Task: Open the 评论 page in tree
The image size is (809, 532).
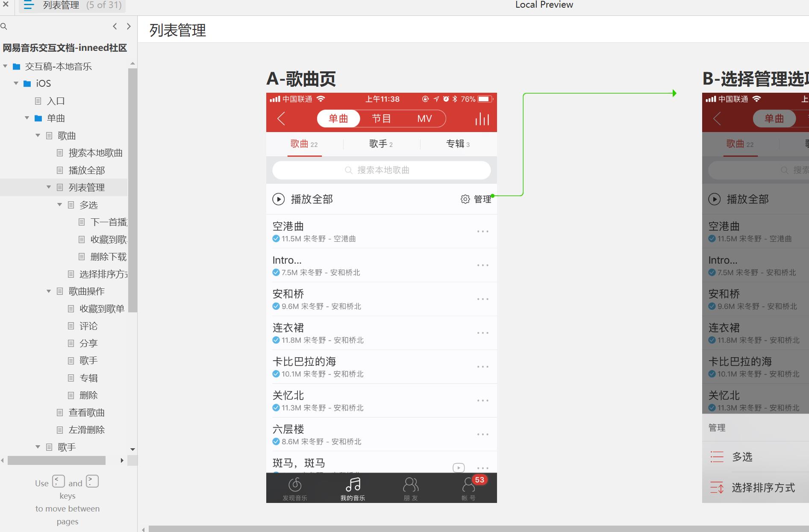Action: pyautogui.click(x=88, y=326)
